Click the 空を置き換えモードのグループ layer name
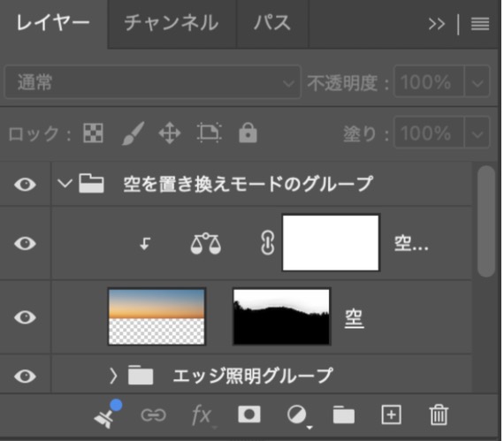 (x=248, y=184)
